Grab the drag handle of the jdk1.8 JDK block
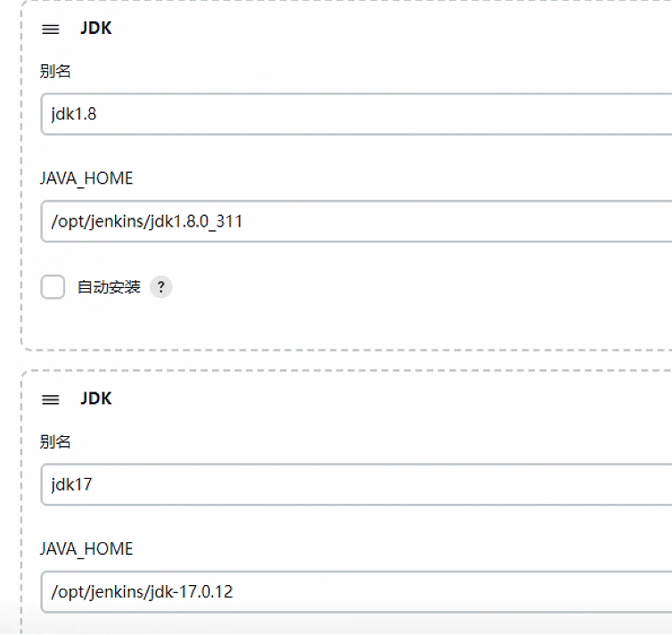Image resolution: width=672 pixels, height=635 pixels. click(x=51, y=29)
